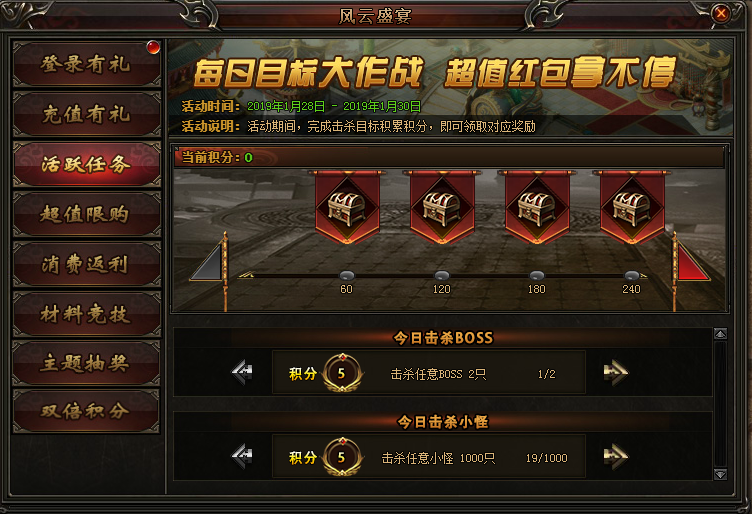Click the red right triangle flag arrow
Image resolution: width=752 pixels, height=514 pixels.
coord(693,262)
